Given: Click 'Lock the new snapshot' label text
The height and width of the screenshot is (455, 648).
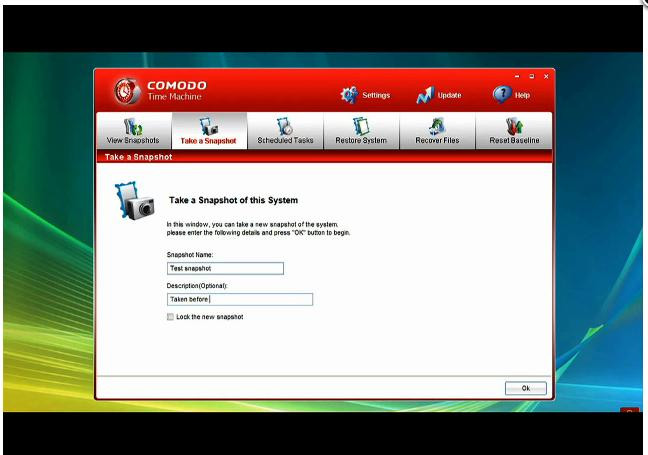Looking at the screenshot, I should tap(210, 317).
